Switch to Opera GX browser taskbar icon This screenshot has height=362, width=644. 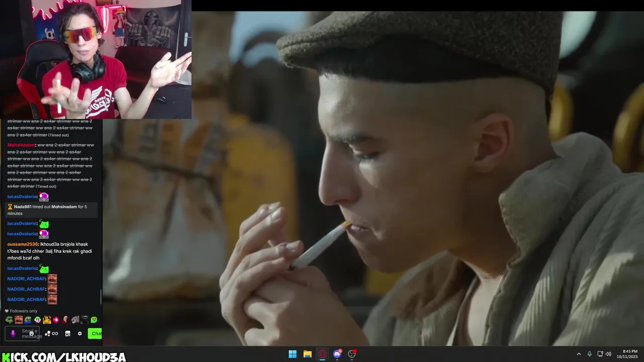pos(323,354)
